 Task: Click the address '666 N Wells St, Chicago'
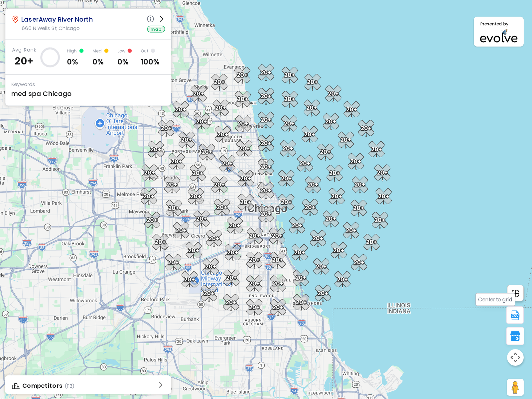[51, 28]
